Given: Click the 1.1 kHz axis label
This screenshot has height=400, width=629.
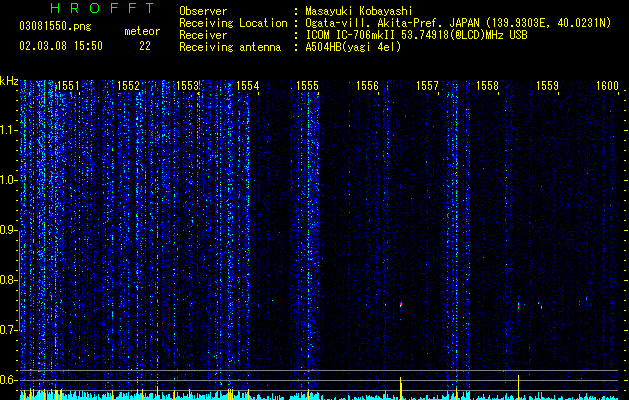Looking at the screenshot, I should click(x=8, y=130).
